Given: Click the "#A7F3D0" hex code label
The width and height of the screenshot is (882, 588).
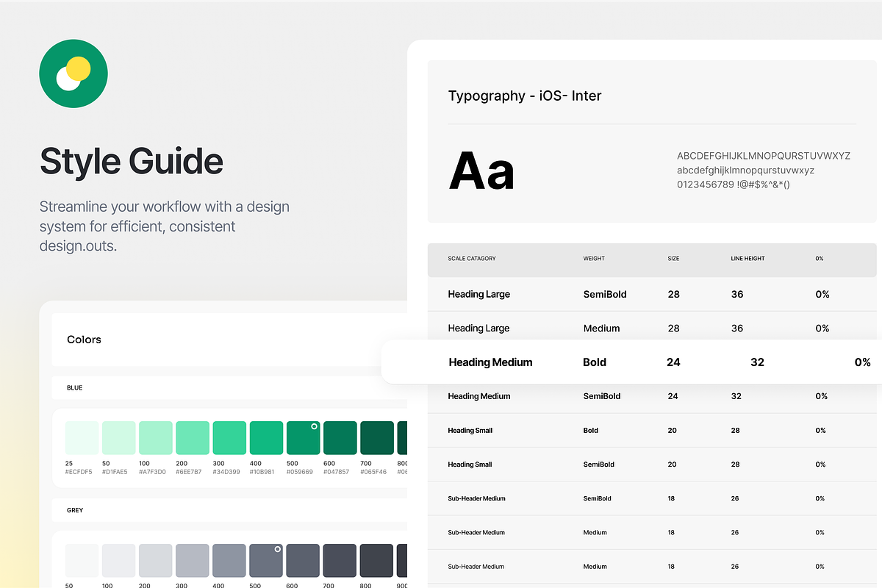Looking at the screenshot, I should [x=153, y=472].
